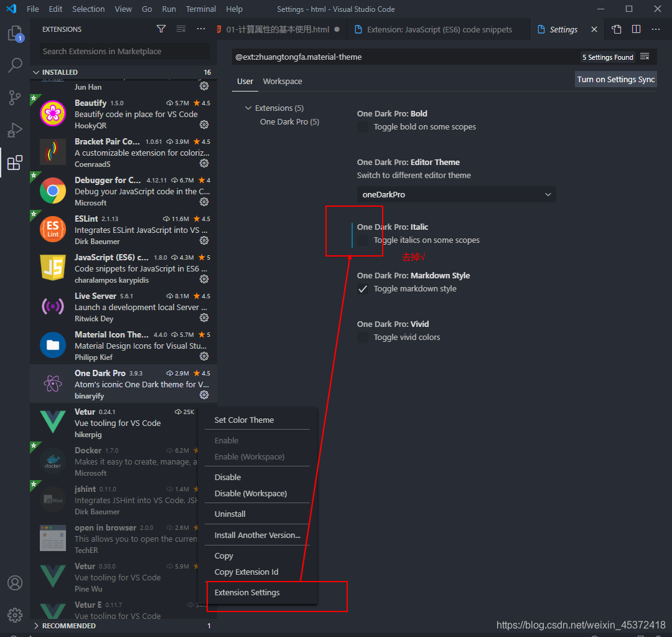
Task: Click the Split Editor icon
Action: [x=637, y=29]
